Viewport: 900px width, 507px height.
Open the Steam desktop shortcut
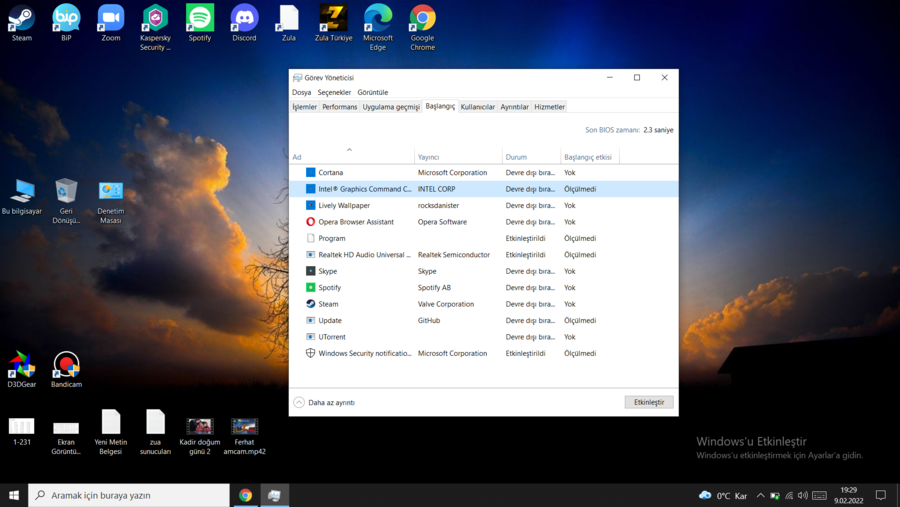[x=22, y=23]
